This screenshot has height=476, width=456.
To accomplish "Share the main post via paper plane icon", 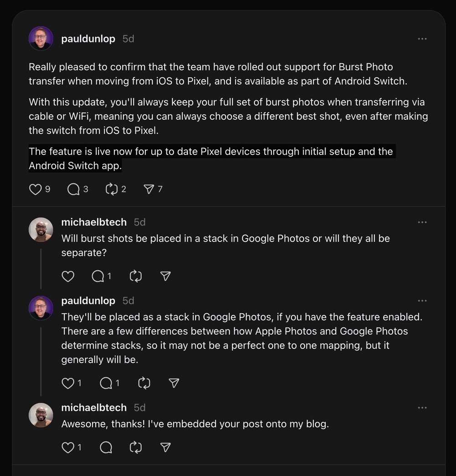I will [149, 189].
